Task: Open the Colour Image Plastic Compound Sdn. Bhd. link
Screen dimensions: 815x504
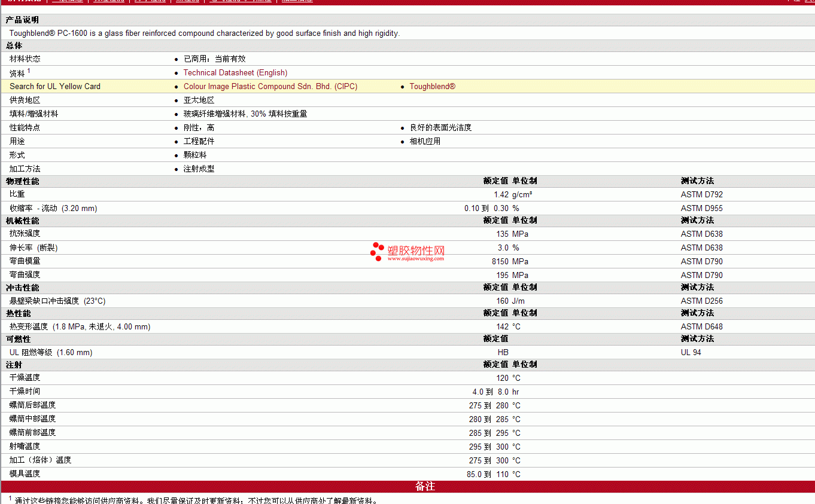Action: pyautogui.click(x=270, y=86)
